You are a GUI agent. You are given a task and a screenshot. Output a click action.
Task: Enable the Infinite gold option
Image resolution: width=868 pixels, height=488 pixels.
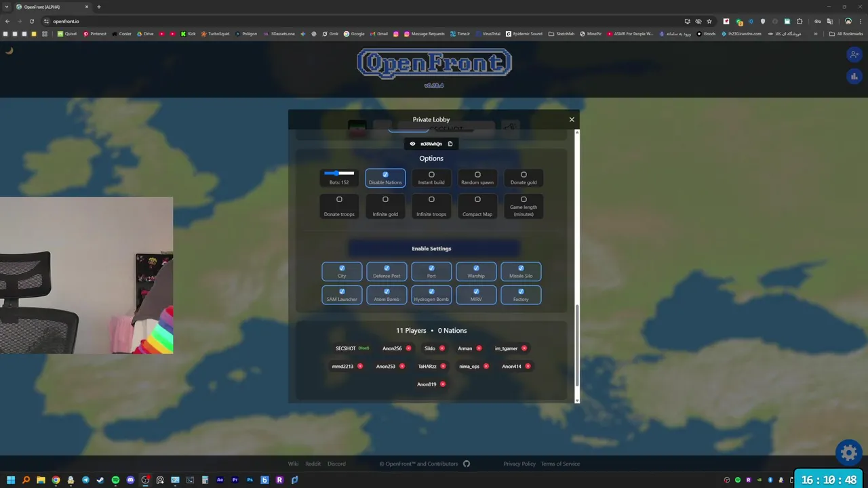click(x=385, y=206)
